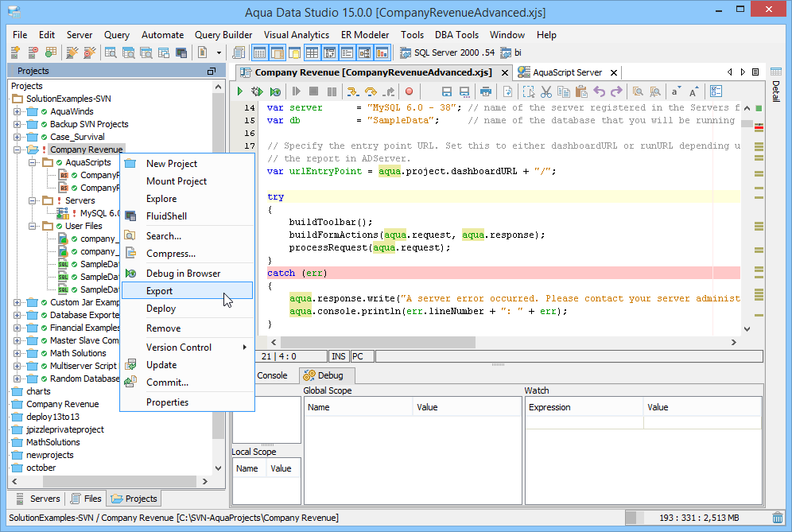Viewport: 792px width, 532px height.
Task: Click the script scroll icon in main toolbar
Action: pos(238,52)
